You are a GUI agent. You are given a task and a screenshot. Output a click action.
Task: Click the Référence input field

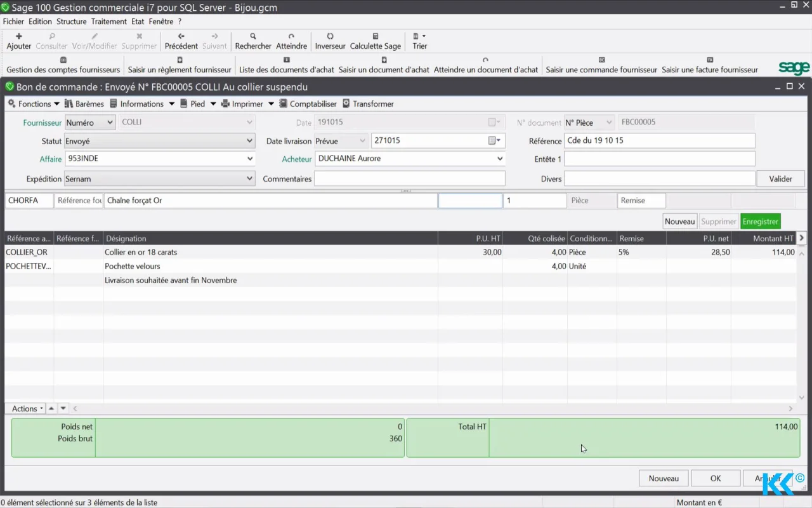point(660,140)
